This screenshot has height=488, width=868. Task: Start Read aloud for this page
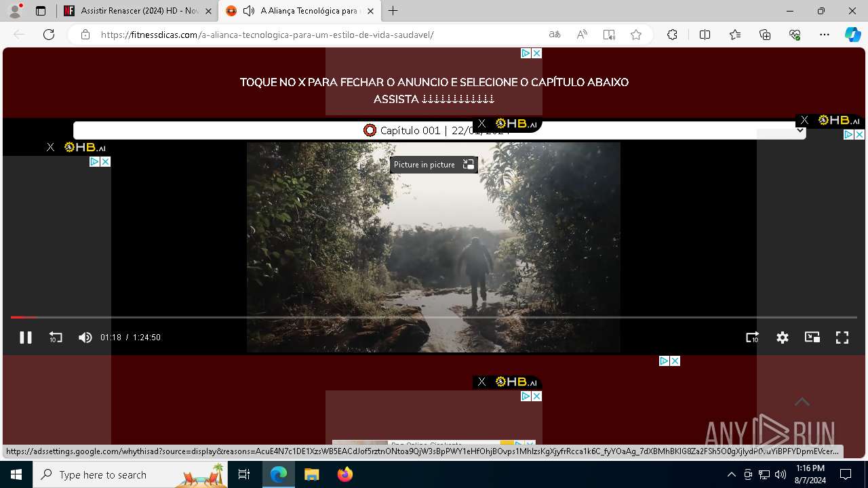click(x=582, y=35)
